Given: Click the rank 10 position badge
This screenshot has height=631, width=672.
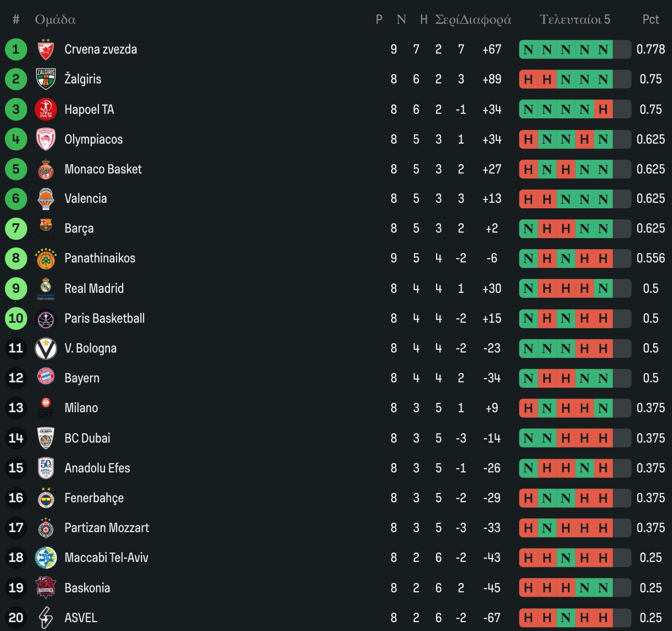Looking at the screenshot, I should (16, 318).
